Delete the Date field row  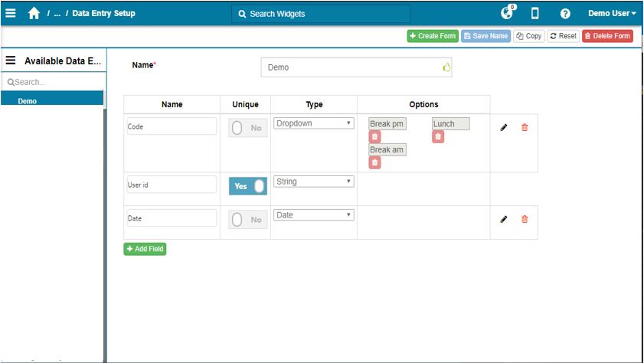point(525,219)
